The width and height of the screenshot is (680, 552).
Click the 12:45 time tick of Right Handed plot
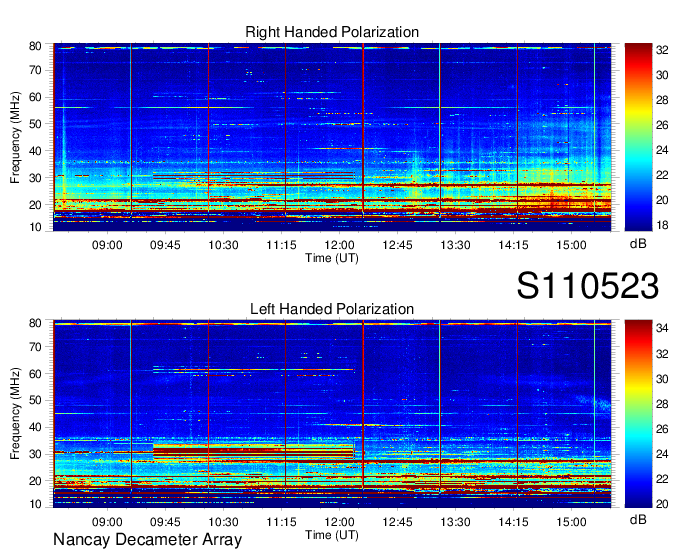(x=398, y=245)
